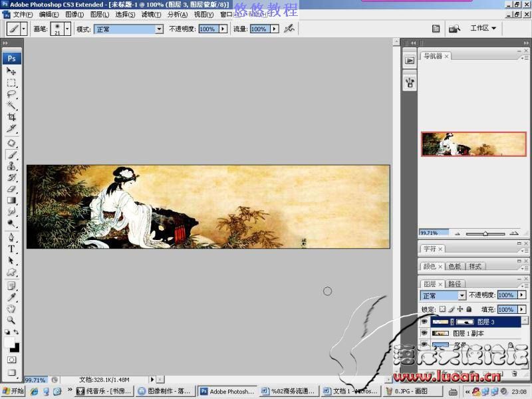Select the Notes tool
This screenshot has width=532, height=399.
[x=11, y=286]
